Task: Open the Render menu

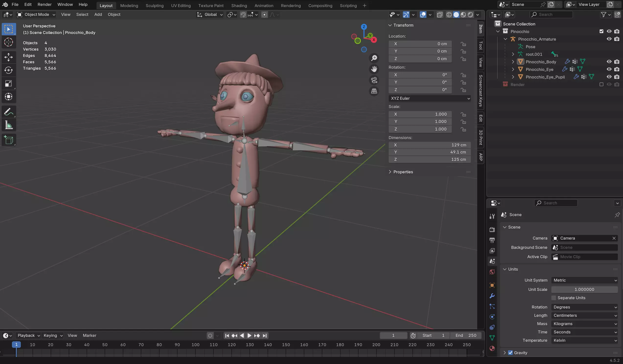Action: [x=45, y=4]
